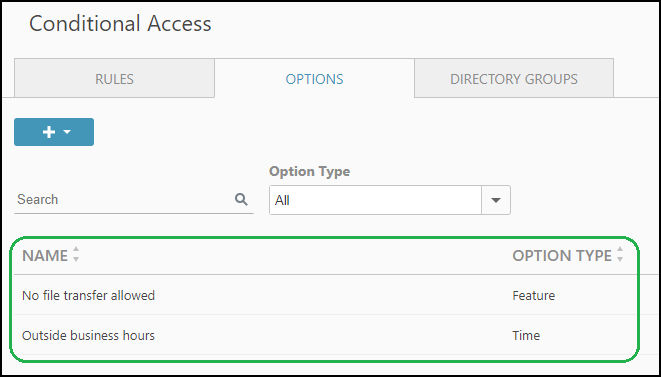Click the NAME column header
The image size is (661, 377).
point(45,256)
